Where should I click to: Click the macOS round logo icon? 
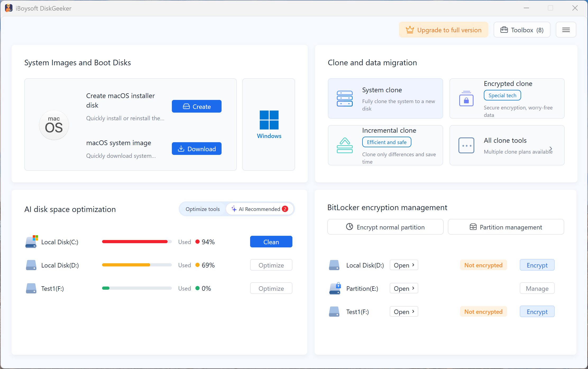(54, 125)
